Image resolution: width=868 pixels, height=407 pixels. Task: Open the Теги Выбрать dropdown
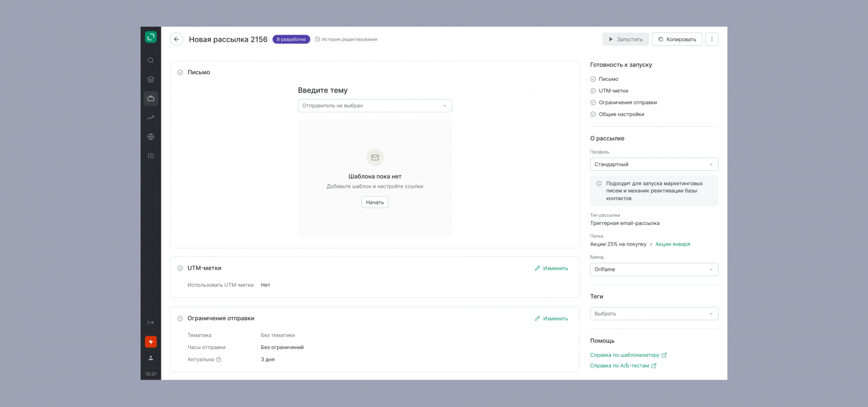(x=654, y=313)
